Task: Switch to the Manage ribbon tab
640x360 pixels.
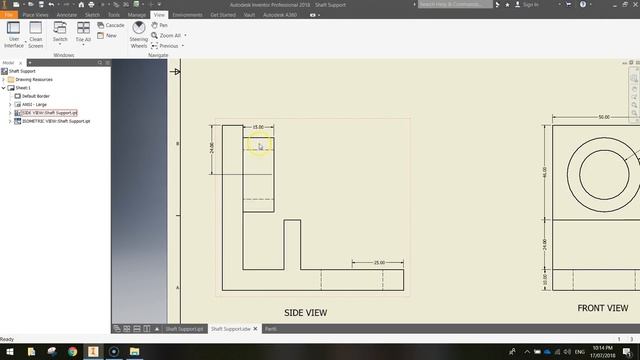Action: pyautogui.click(x=136, y=15)
